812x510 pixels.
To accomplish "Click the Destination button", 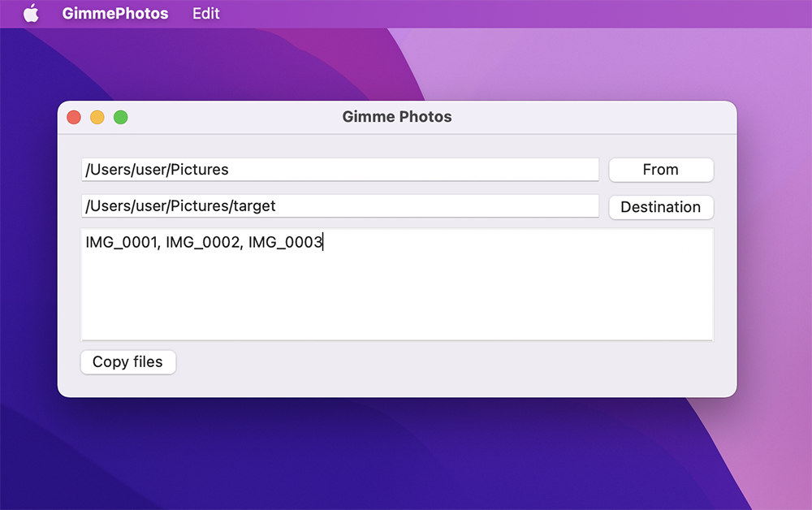I will coord(660,207).
